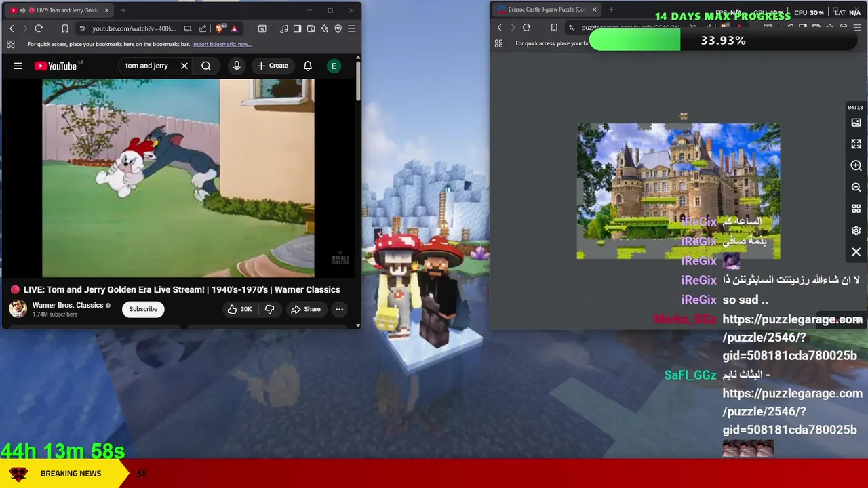Open puzzle settings gear

point(856,230)
